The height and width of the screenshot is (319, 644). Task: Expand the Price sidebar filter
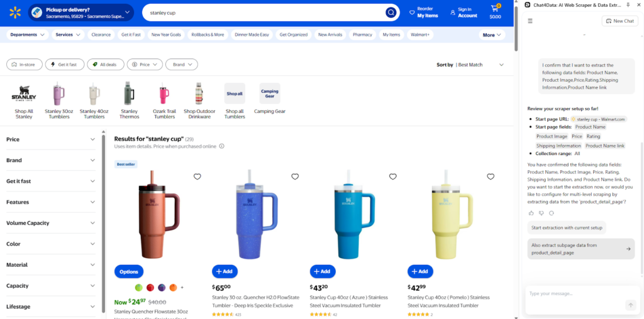pyautogui.click(x=51, y=139)
